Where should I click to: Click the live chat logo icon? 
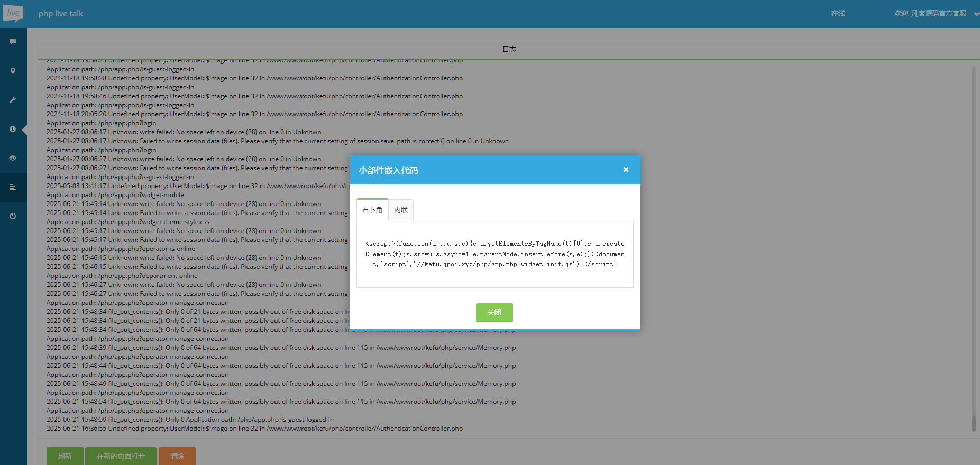click(x=13, y=13)
